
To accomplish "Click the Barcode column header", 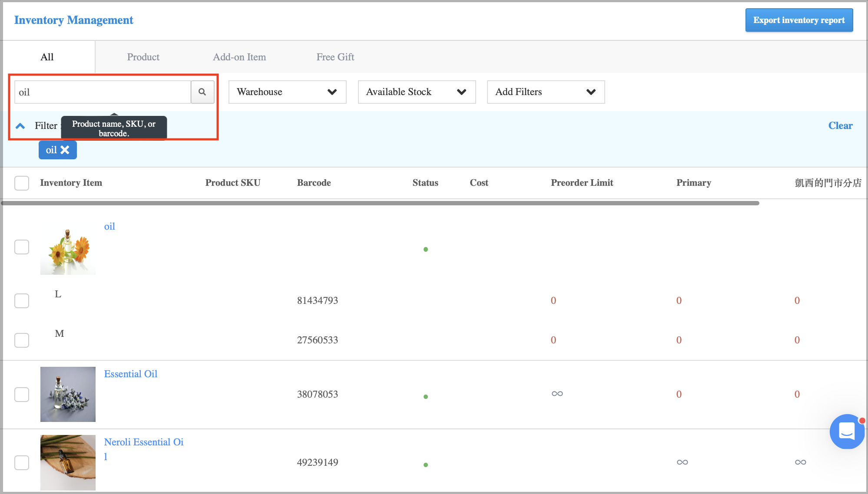I will click(x=314, y=183).
